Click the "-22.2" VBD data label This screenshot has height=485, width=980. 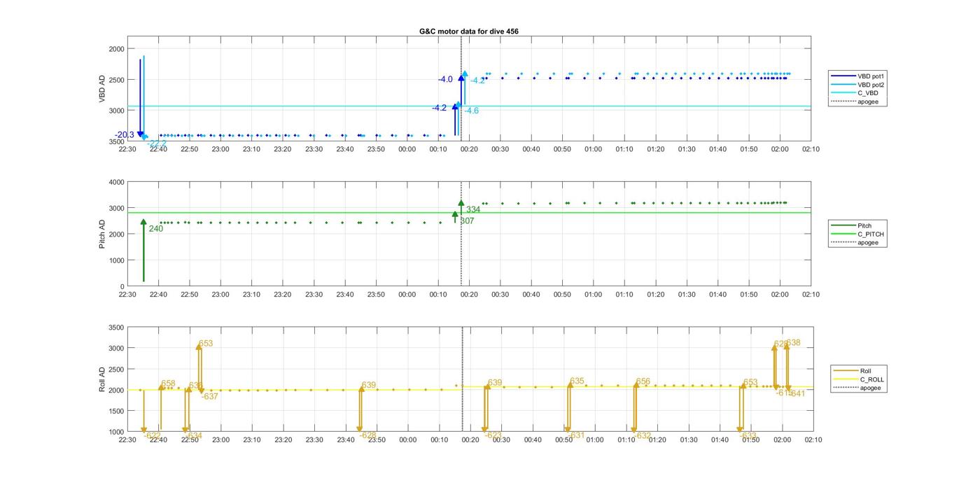[x=157, y=143]
